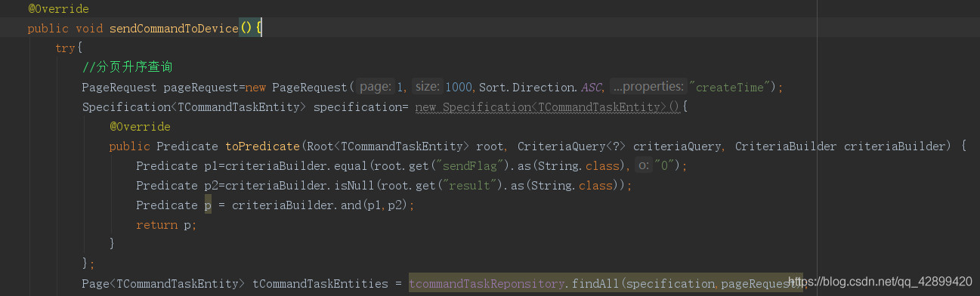
Task: Click the 'size:' parameter hint
Action: coord(428,87)
